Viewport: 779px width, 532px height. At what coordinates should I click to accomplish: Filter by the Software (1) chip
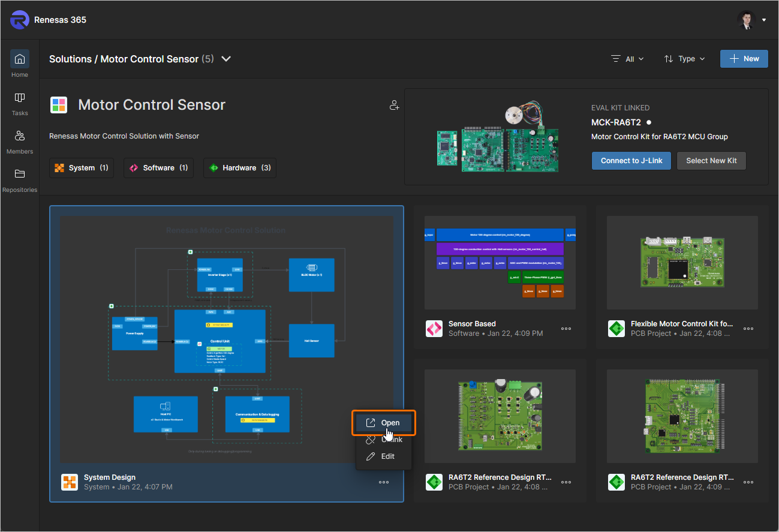coord(159,168)
